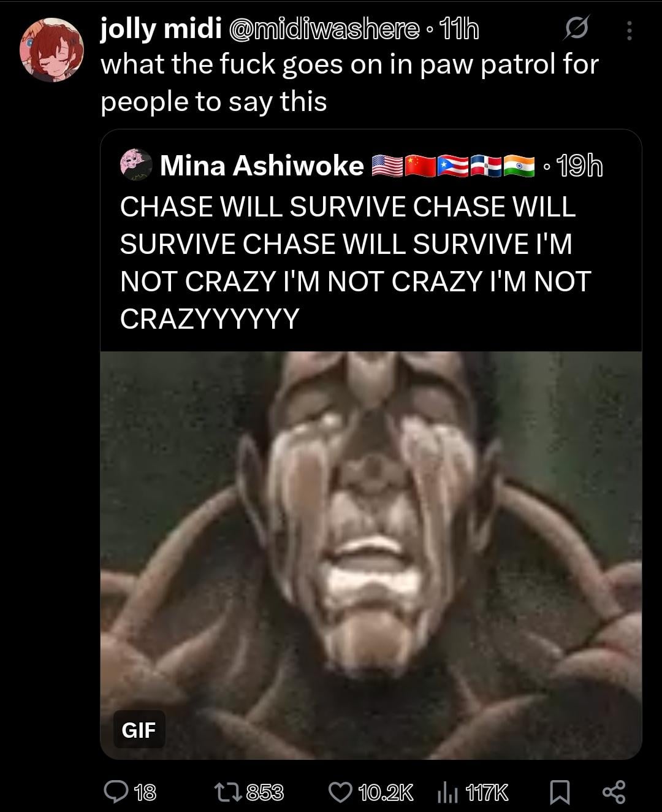662x812 pixels.
Task: Open the 19h quoted timestamp
Action: 579,166
